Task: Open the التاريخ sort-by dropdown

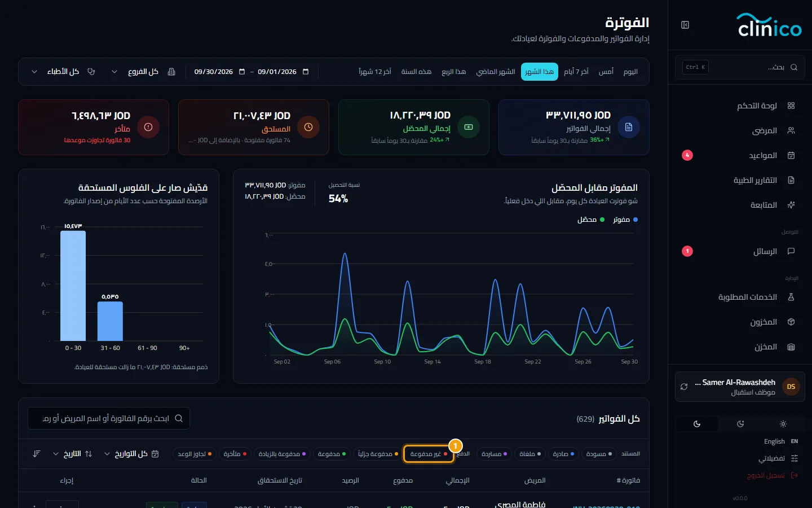Action: [72, 454]
